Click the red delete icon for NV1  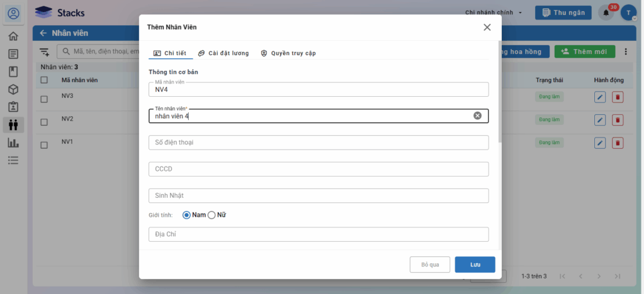tap(618, 143)
